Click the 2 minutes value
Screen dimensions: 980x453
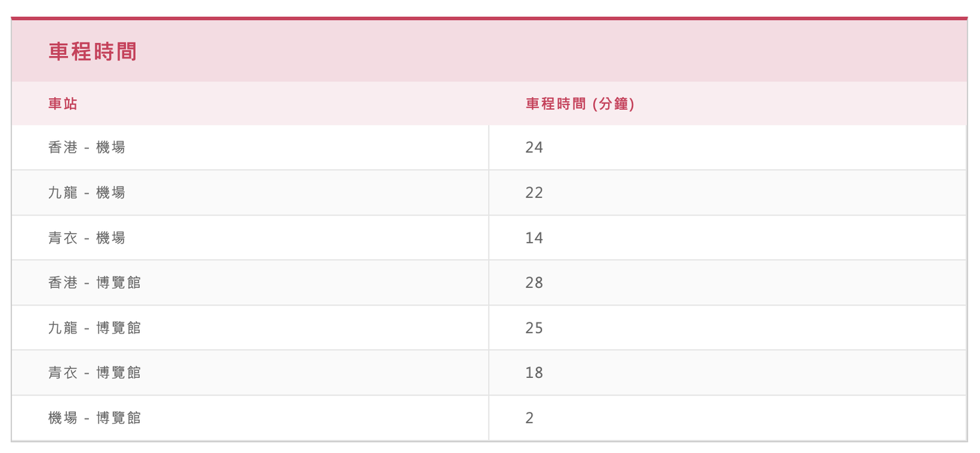pyautogui.click(x=529, y=418)
